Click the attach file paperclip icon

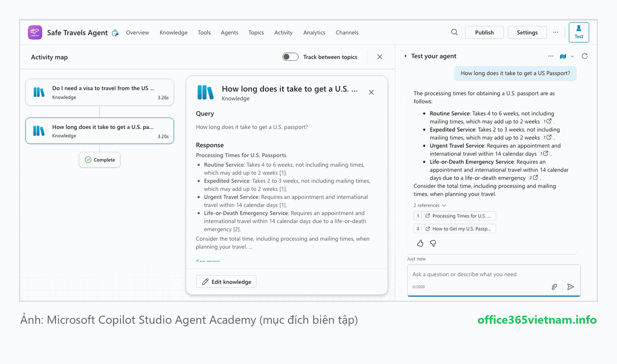pos(554,287)
